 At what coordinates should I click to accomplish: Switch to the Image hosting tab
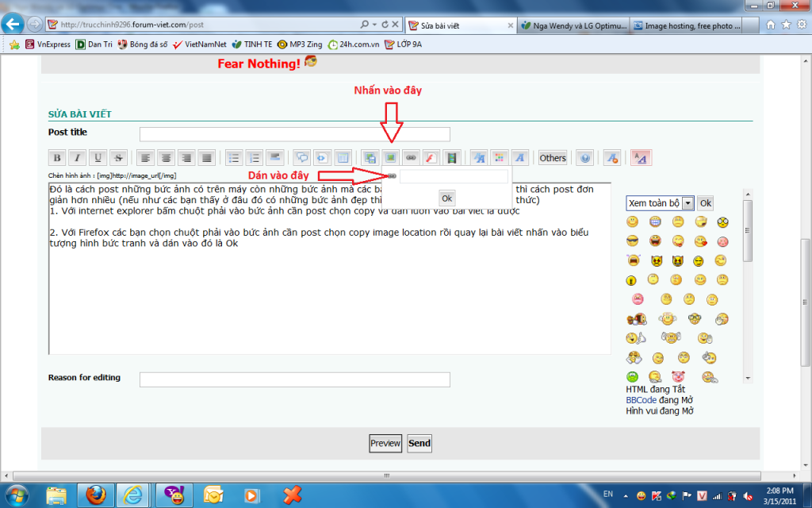click(690, 25)
